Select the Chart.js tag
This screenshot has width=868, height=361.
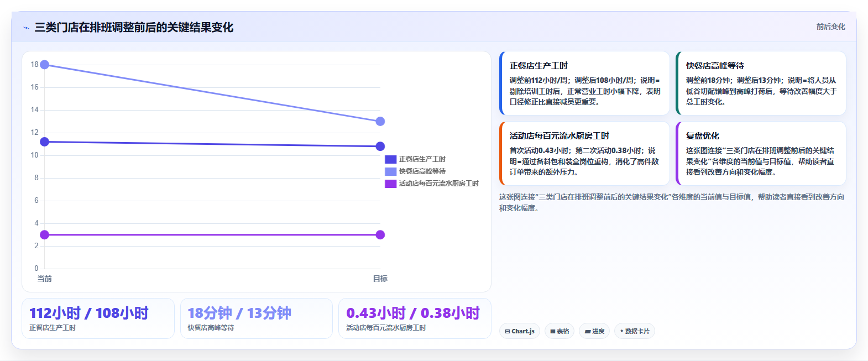[520, 331]
